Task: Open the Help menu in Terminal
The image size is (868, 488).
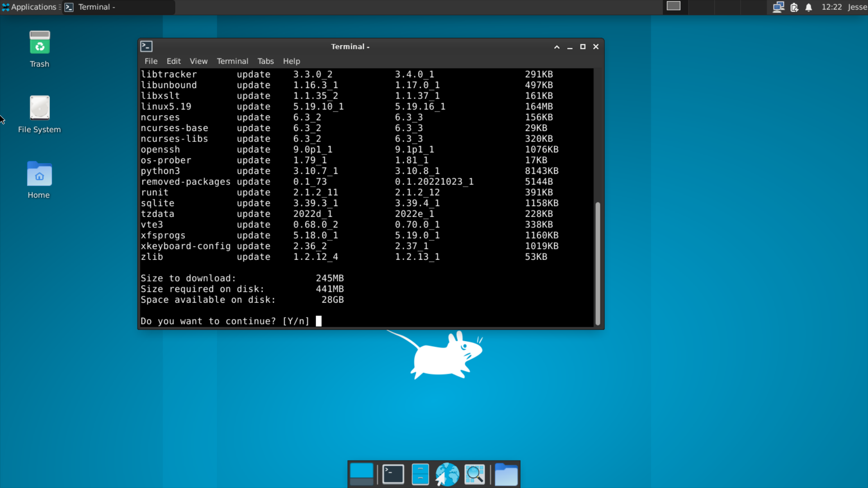Action: tap(292, 61)
